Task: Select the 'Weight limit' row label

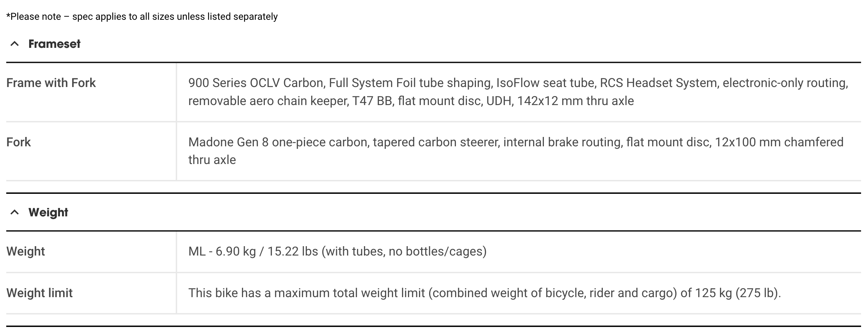Action: click(40, 293)
